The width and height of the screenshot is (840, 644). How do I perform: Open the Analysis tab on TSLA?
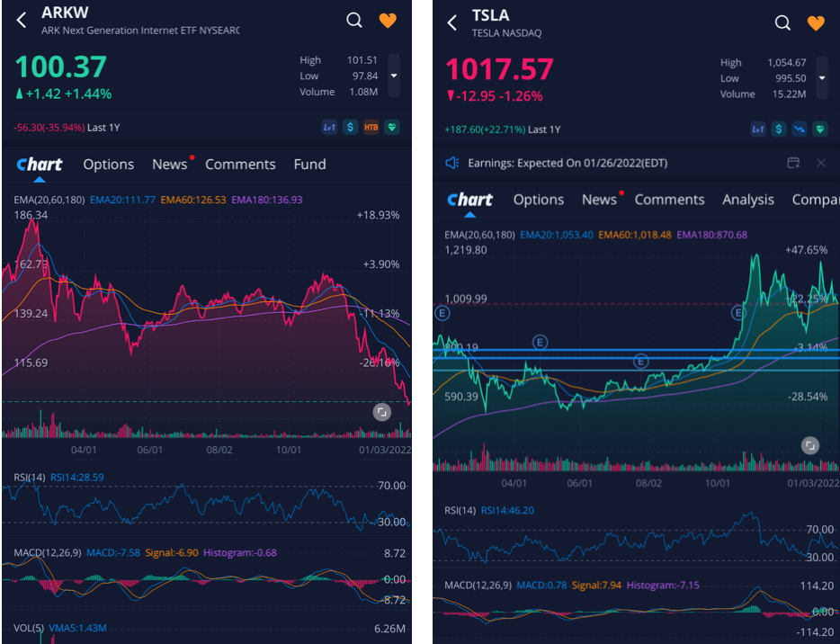(748, 200)
